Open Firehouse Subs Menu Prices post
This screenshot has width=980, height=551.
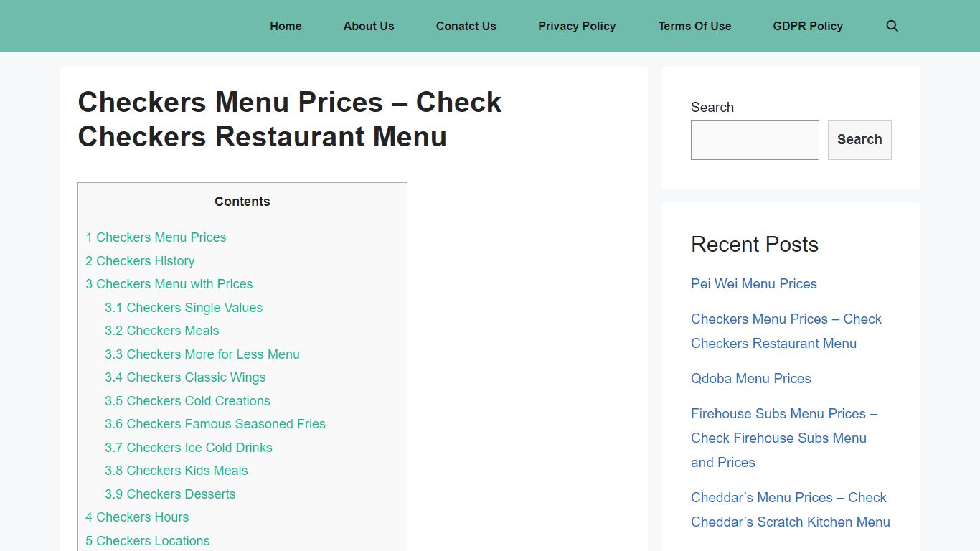pyautogui.click(x=784, y=438)
